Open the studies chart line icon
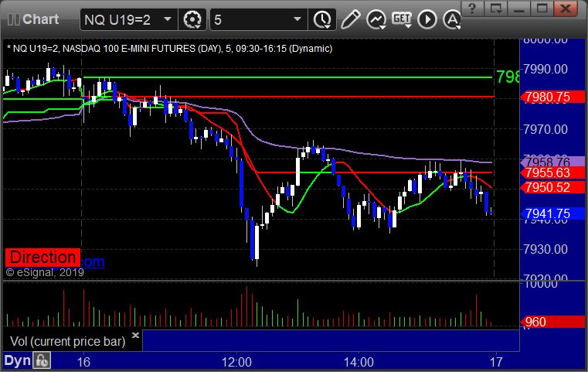Viewport: 588px width, 372px height. click(376, 19)
